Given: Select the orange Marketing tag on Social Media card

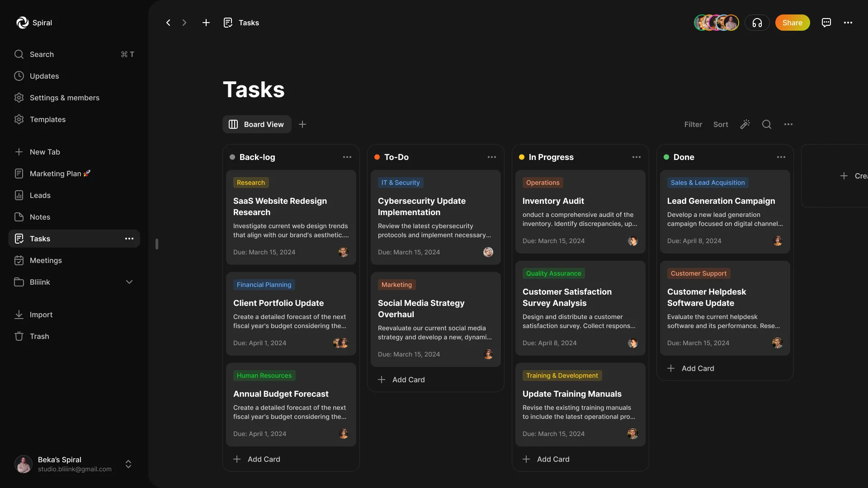Looking at the screenshot, I should coord(396,285).
